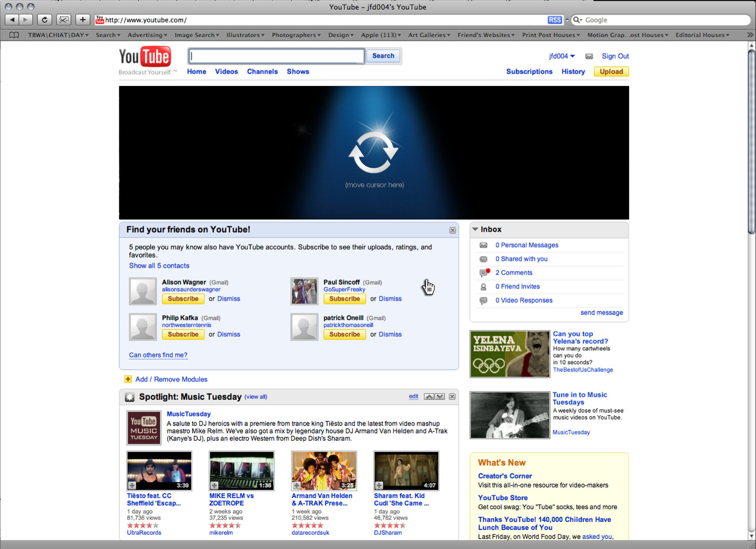Click the starburst icon beside Spotlight: Music Tuesday

130,397
